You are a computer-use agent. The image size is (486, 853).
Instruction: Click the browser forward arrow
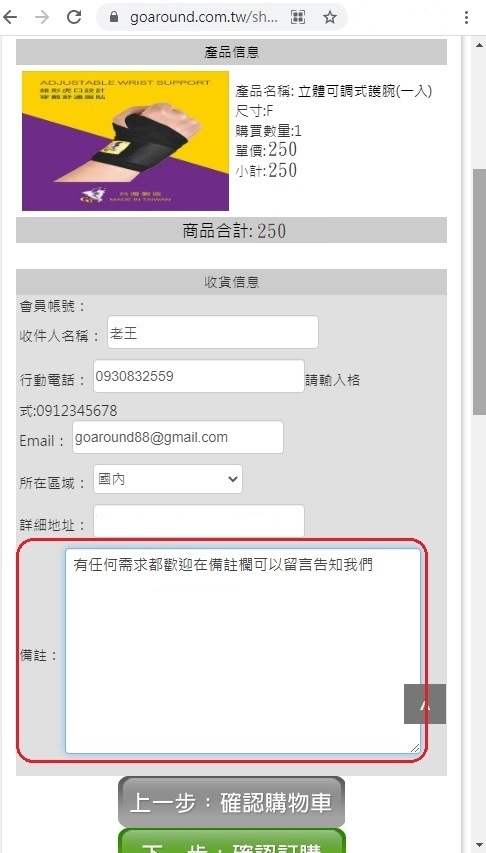click(42, 17)
